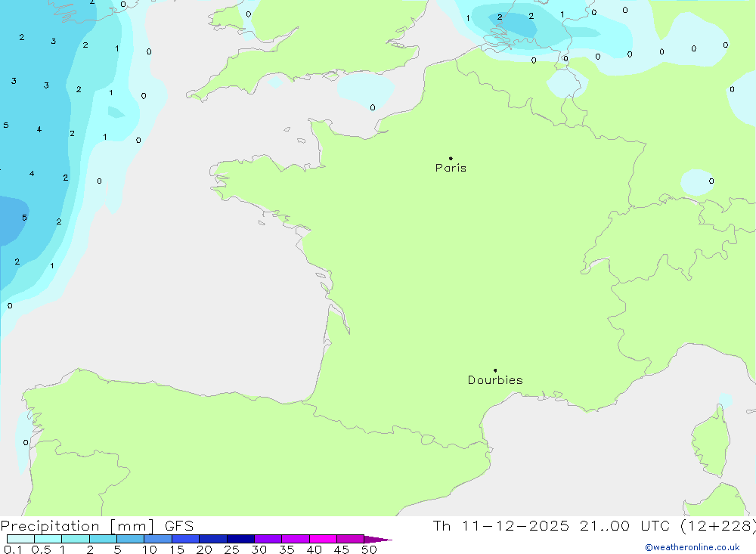This screenshot has height=554, width=756.
Task: Click the legend value '10'
Action: pyautogui.click(x=150, y=549)
